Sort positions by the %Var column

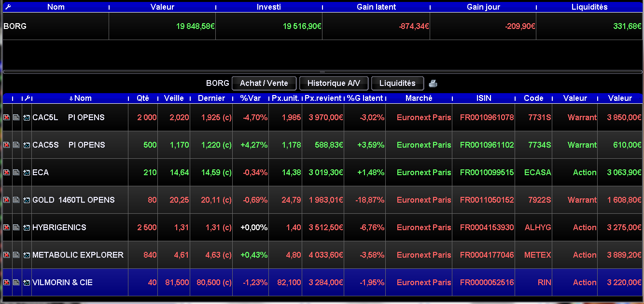coord(251,98)
